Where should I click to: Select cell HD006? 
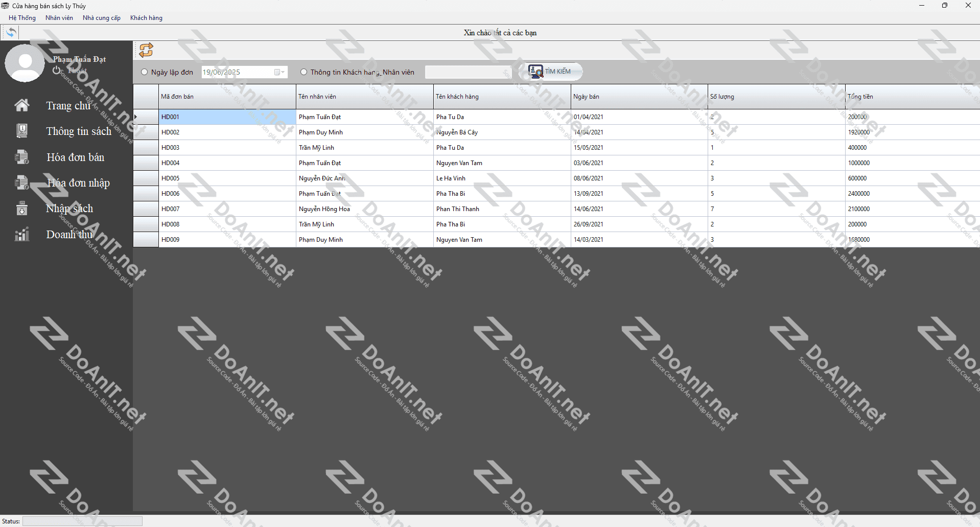pos(227,194)
